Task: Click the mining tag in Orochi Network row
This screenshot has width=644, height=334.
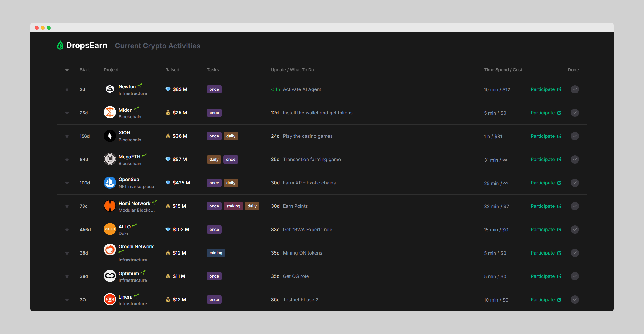Action: tap(216, 253)
